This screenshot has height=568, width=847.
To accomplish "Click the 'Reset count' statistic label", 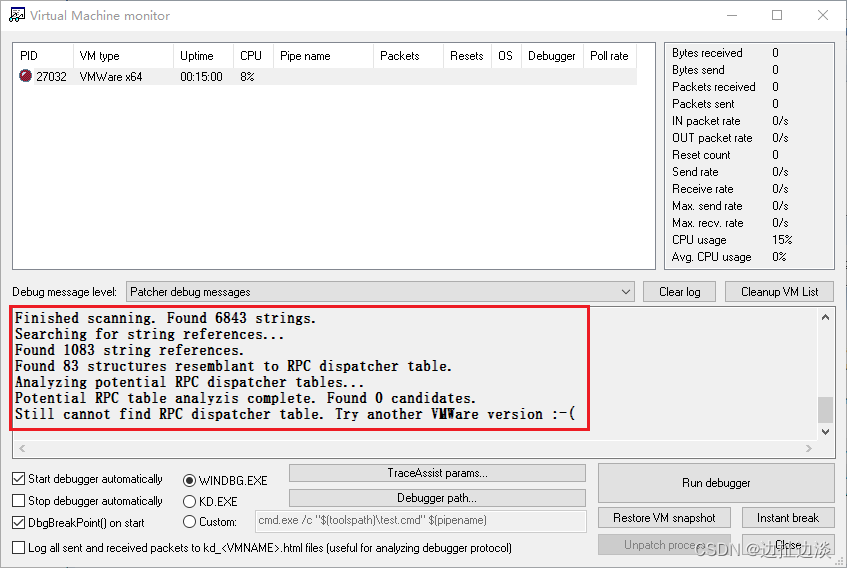I will click(x=701, y=154).
